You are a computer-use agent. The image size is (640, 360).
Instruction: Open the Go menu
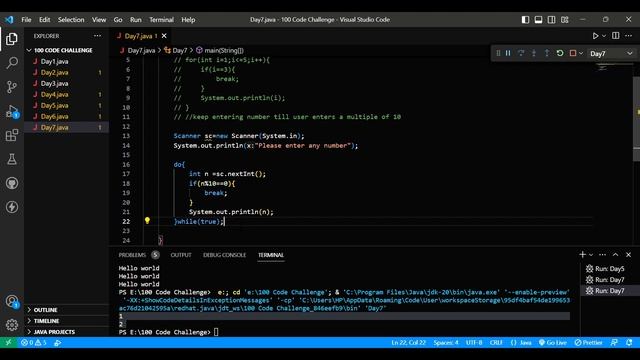tap(118, 20)
